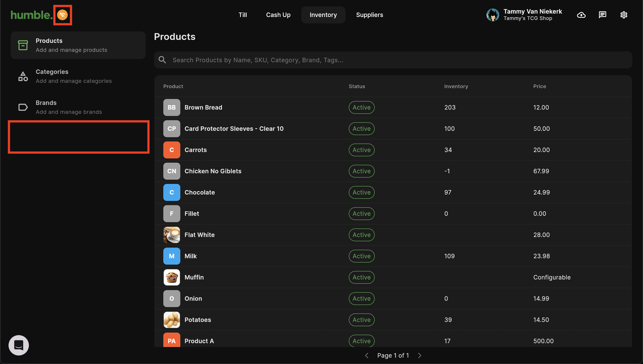The image size is (643, 364).
Task: Go to the previous page arrow
Action: coord(367,355)
